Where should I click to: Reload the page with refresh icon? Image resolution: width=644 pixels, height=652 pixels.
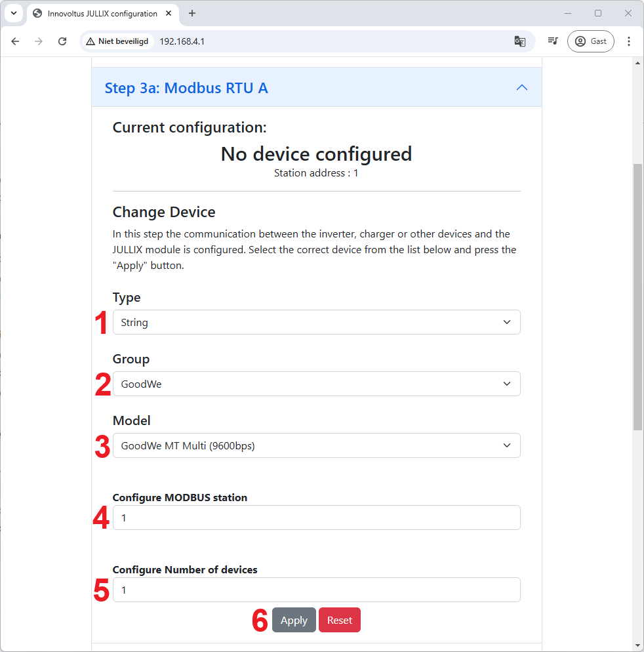tap(62, 41)
